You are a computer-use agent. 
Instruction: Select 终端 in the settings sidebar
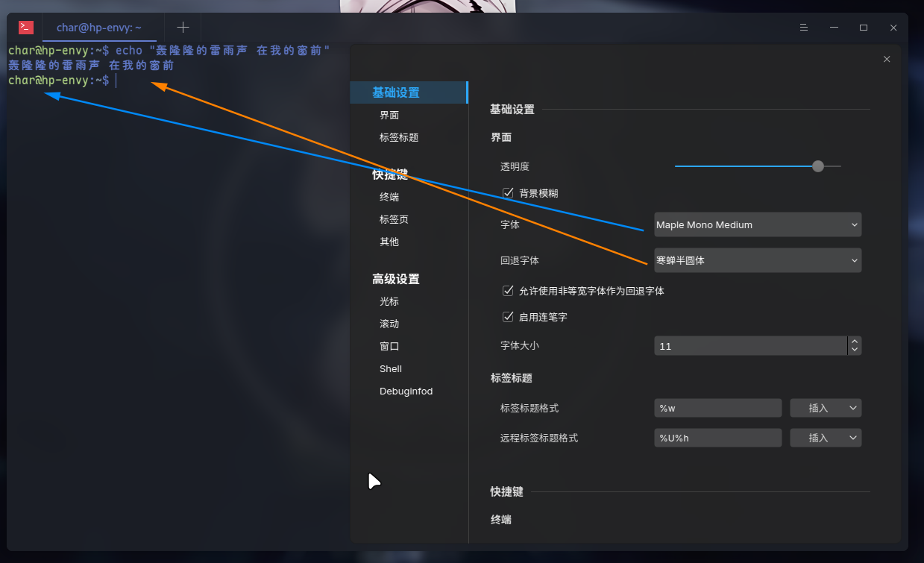389,197
